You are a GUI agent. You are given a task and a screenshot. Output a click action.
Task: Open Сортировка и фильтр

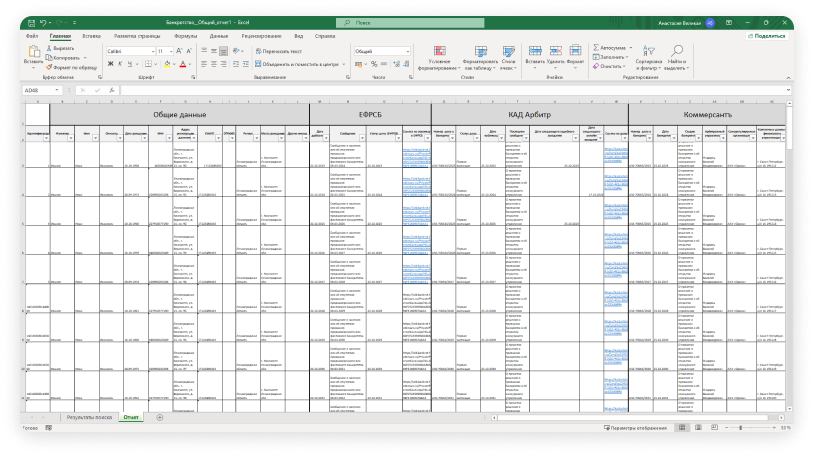[x=648, y=57]
